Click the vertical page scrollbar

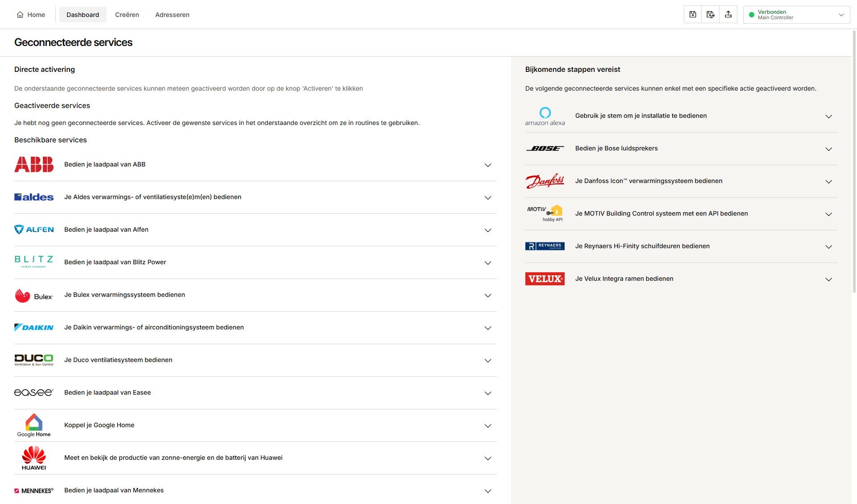[x=854, y=161]
